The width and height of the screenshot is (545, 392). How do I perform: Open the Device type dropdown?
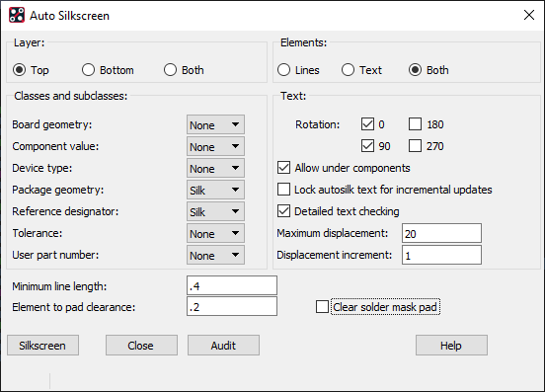click(215, 168)
